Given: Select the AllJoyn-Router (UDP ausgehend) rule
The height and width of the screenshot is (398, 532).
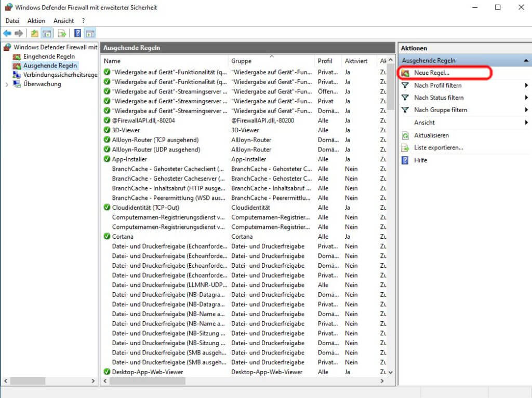Looking at the screenshot, I should pos(156,149).
